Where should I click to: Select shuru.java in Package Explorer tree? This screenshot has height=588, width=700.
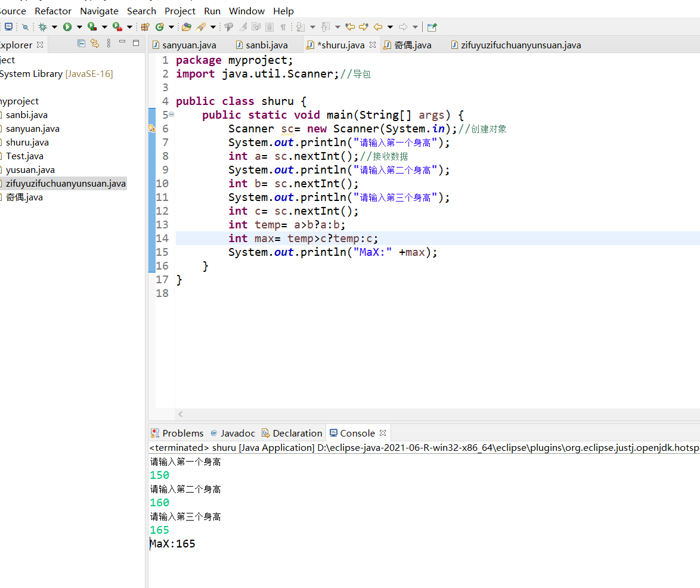click(27, 142)
